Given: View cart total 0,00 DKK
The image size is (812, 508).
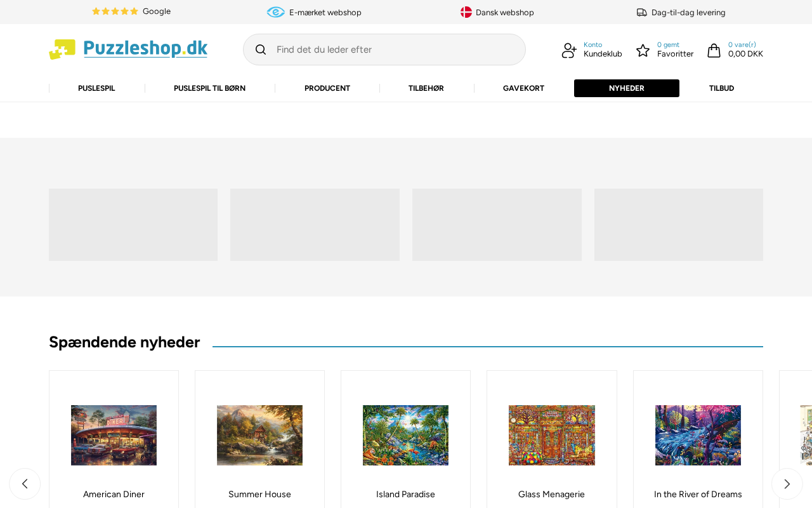Looking at the screenshot, I should point(745,54).
